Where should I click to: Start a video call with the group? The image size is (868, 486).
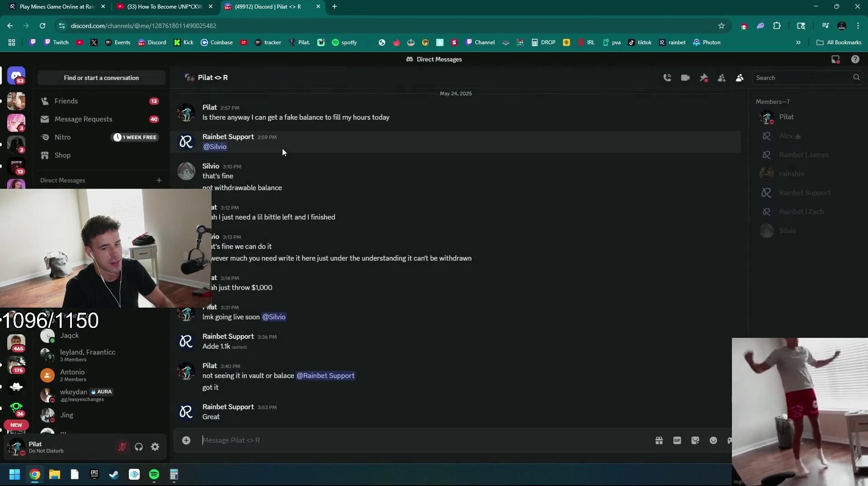685,78
